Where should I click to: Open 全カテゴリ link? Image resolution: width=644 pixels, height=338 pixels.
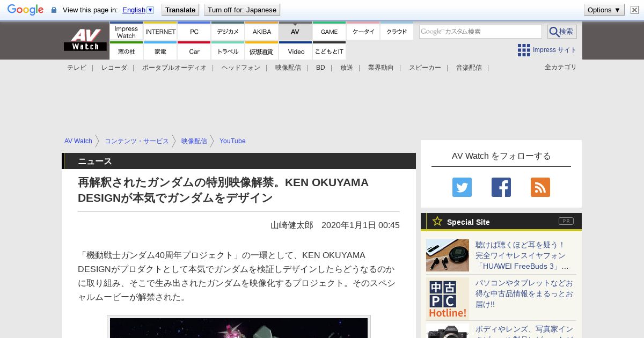point(560,67)
